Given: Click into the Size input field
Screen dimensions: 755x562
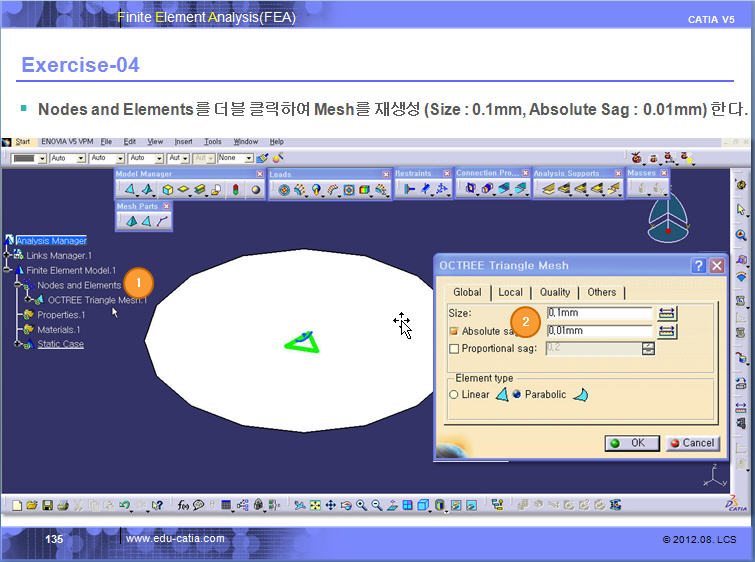Looking at the screenshot, I should [598, 313].
